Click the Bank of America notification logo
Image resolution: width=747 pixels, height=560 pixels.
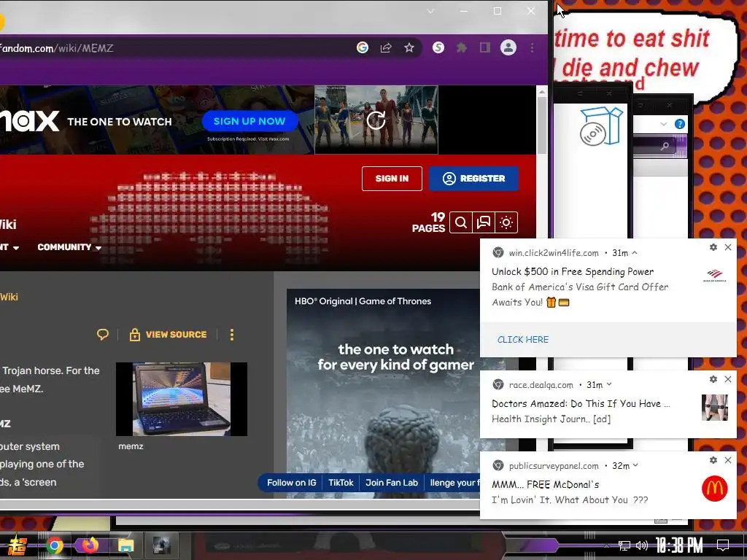(x=715, y=276)
